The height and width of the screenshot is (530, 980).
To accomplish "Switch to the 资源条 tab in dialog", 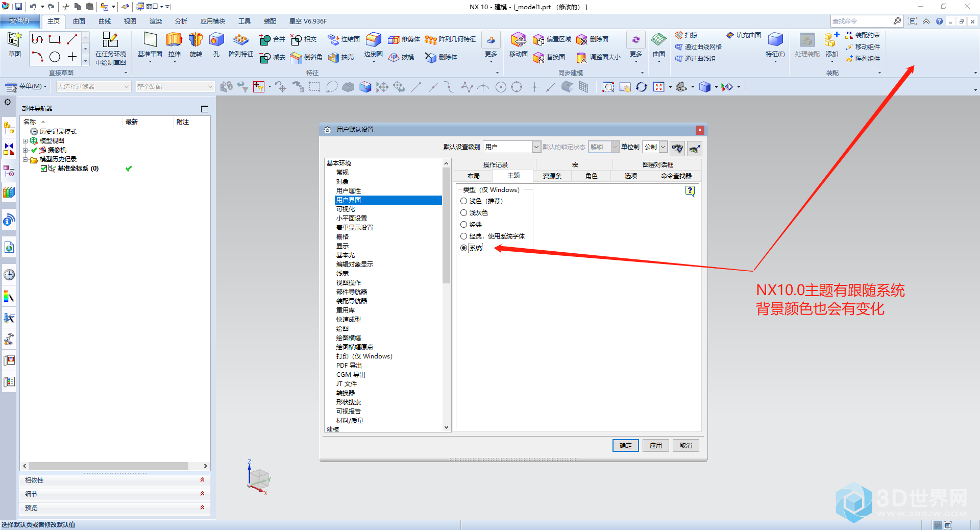I will (x=552, y=176).
